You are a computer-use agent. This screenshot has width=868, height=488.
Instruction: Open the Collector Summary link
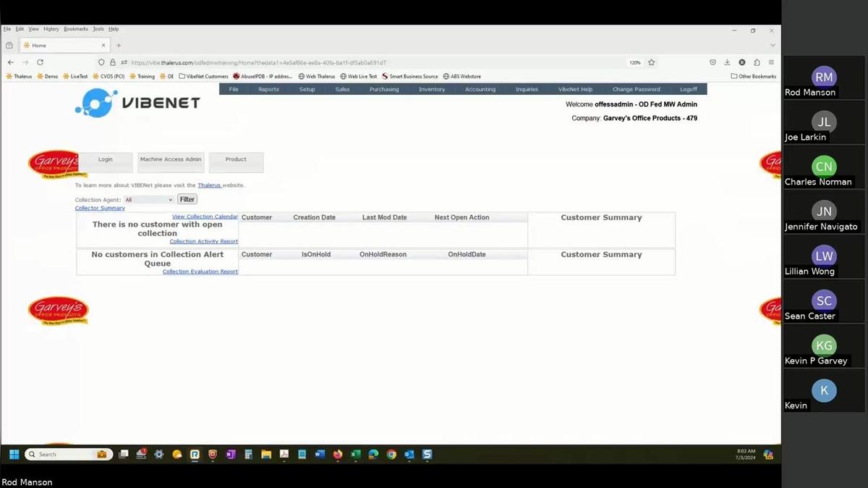[x=100, y=209]
